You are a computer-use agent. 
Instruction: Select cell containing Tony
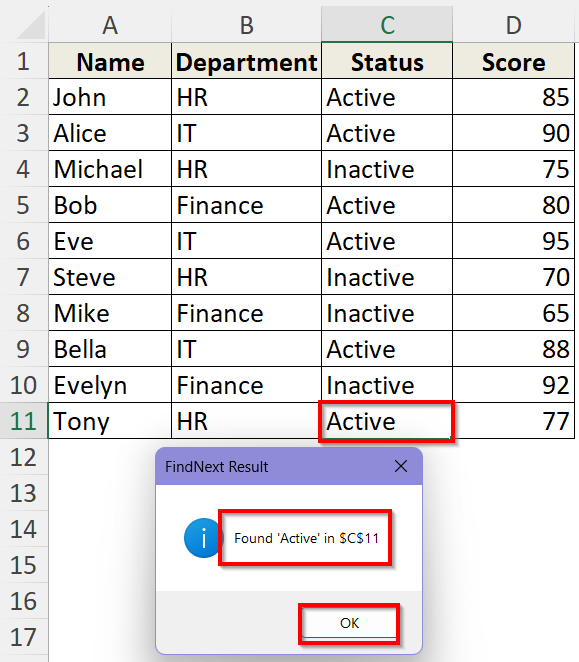point(110,421)
